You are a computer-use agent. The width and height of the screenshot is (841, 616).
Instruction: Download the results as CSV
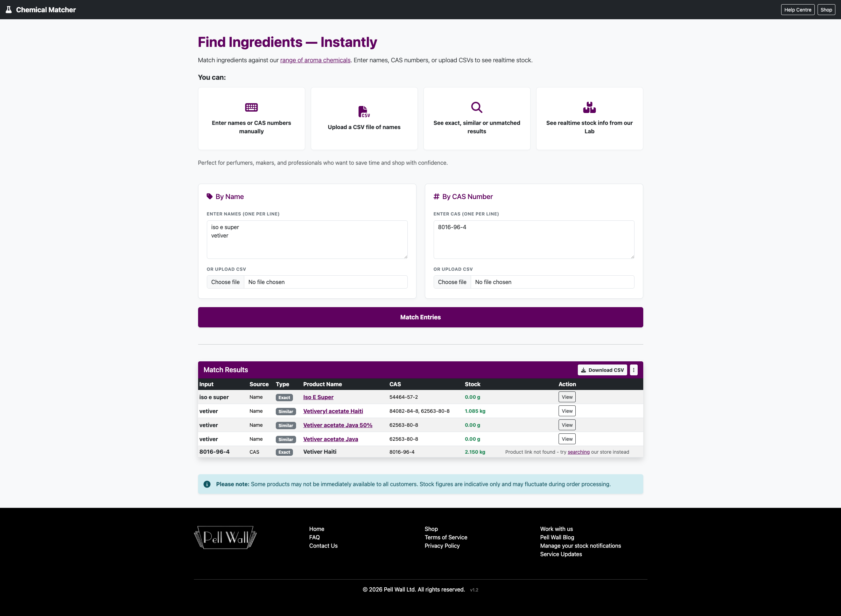[x=602, y=370]
